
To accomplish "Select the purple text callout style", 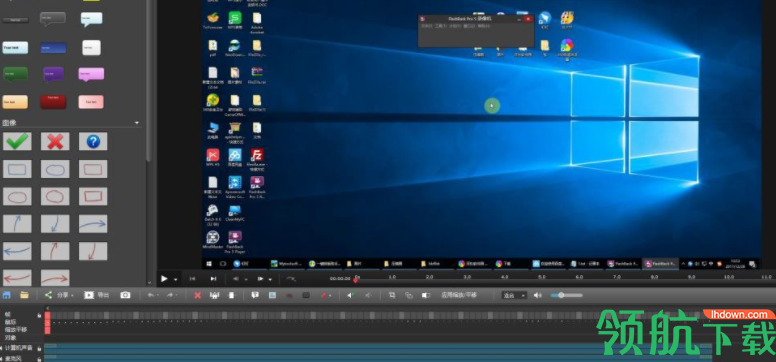I will click(x=53, y=74).
